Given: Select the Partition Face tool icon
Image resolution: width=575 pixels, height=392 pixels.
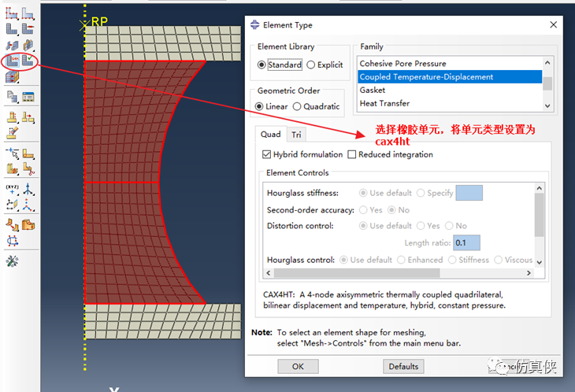Looking at the screenshot, I should [x=28, y=153].
